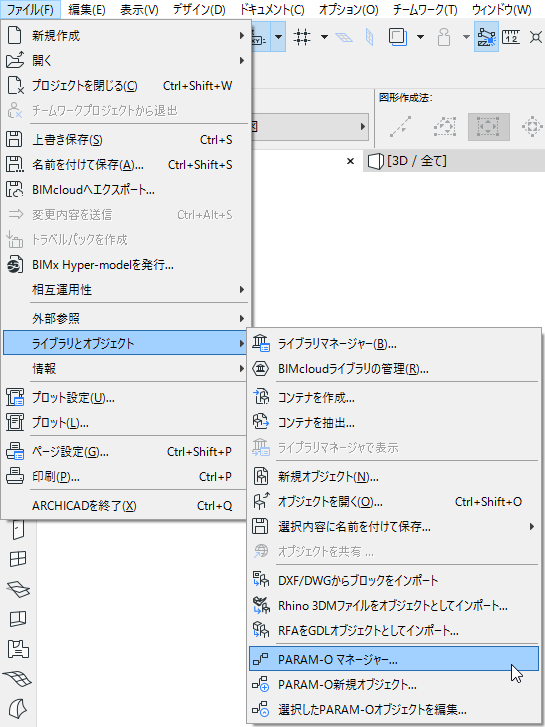This screenshot has width=545, height=727.
Task: Open the チームワーク(T) menu
Action: pos(425,9)
